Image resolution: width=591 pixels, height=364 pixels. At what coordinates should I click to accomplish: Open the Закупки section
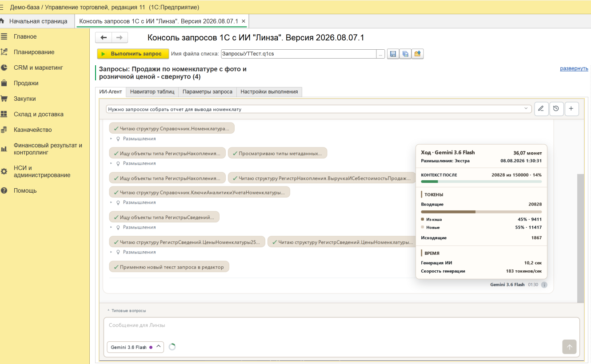click(24, 99)
